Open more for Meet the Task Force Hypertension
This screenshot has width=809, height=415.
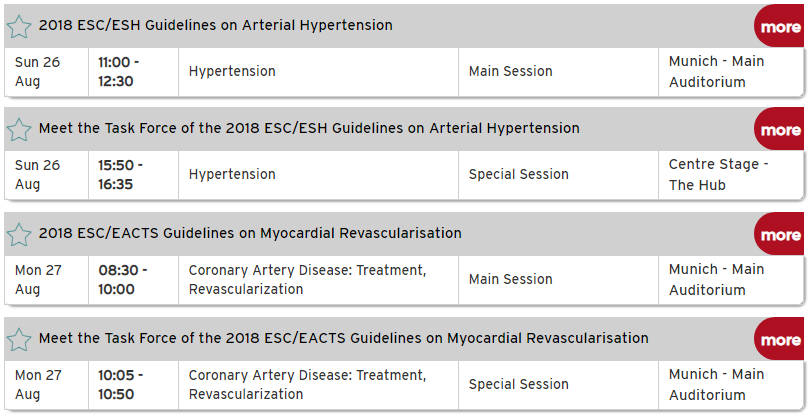[x=780, y=130]
